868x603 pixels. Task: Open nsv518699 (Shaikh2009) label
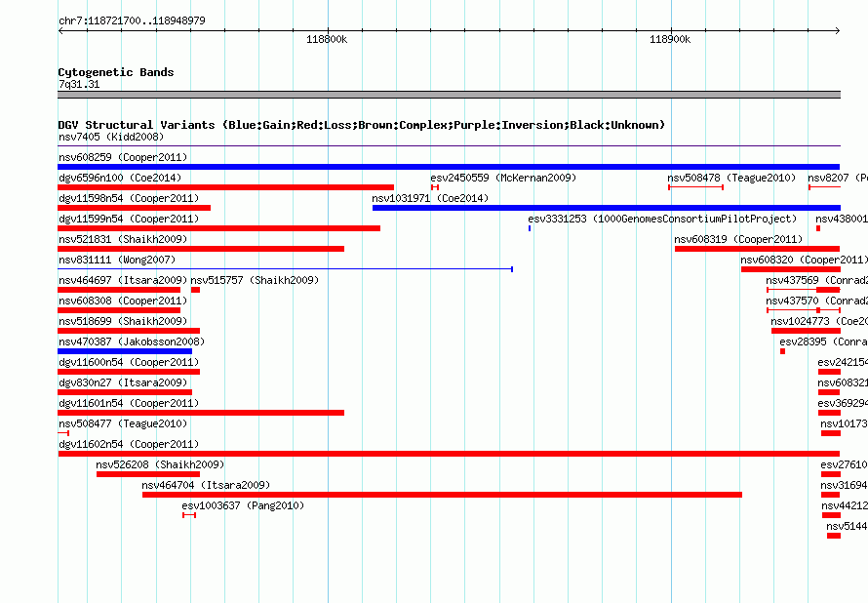[x=123, y=321]
